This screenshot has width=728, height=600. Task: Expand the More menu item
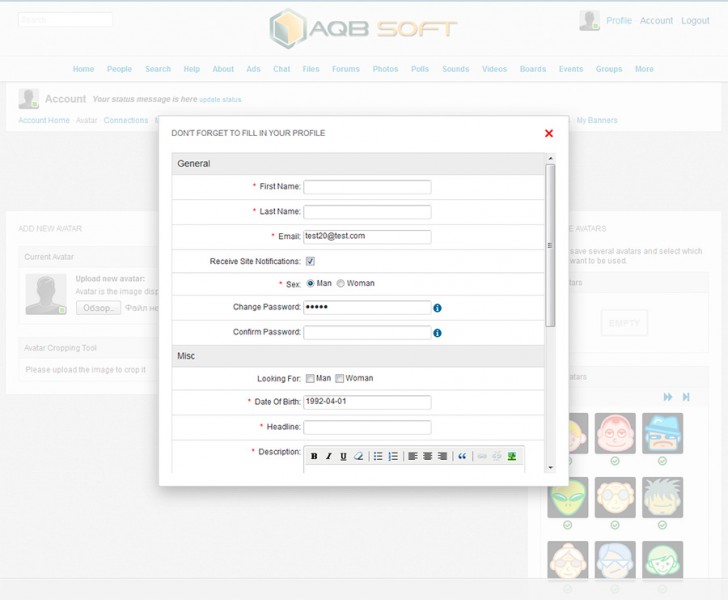644,69
